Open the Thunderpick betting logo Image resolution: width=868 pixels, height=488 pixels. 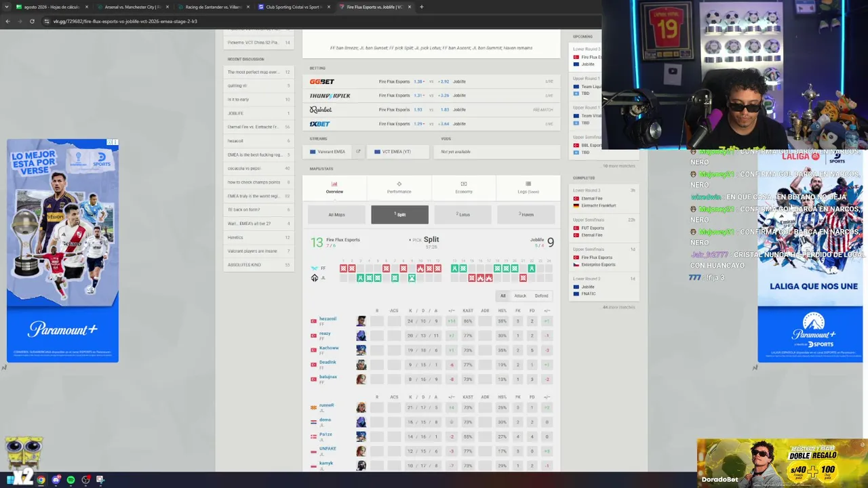point(330,96)
